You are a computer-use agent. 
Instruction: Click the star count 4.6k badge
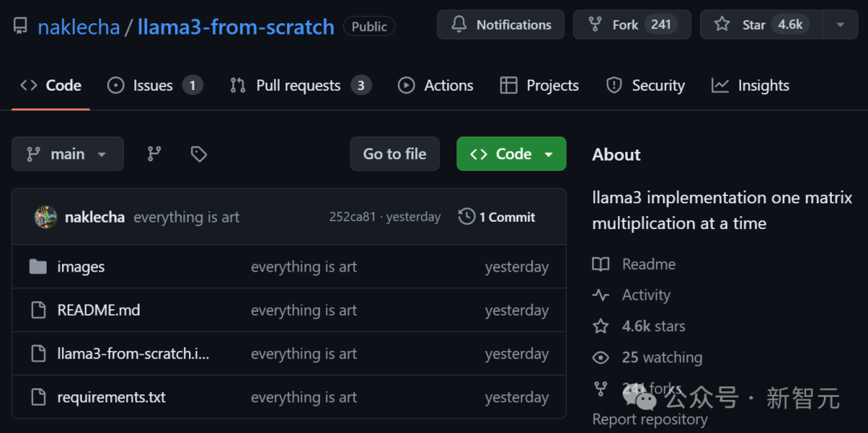791,25
